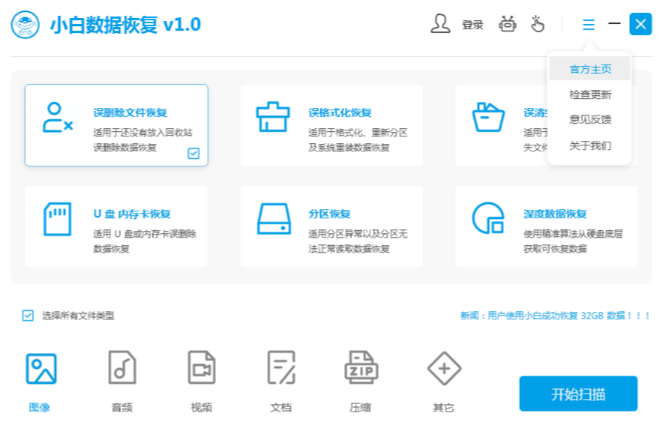Select the 视频 (video) file type icon
659x423 pixels.
pyautogui.click(x=201, y=371)
